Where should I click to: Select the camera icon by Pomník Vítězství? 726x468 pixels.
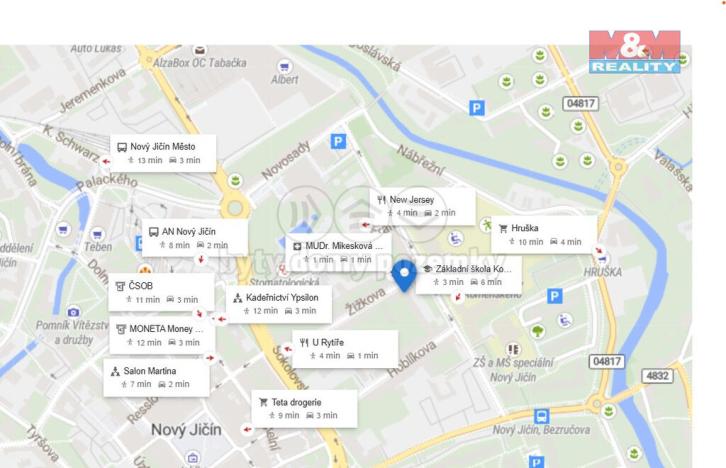73,312
